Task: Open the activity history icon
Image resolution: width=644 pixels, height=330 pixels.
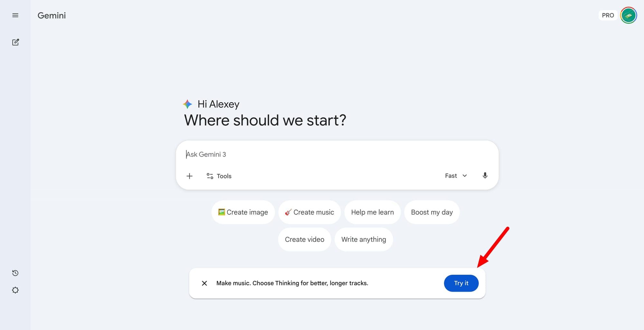Action: (15, 273)
